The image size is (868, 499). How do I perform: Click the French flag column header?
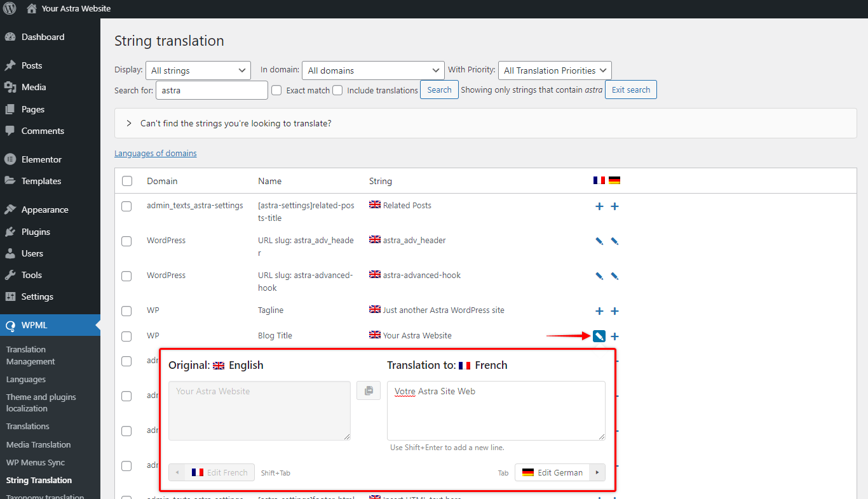click(x=599, y=180)
